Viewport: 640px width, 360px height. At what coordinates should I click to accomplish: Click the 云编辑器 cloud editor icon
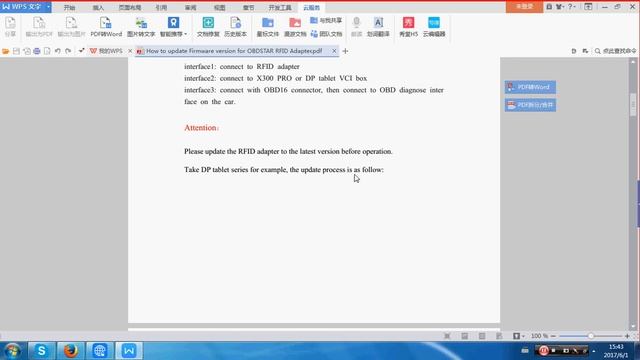[x=434, y=27]
